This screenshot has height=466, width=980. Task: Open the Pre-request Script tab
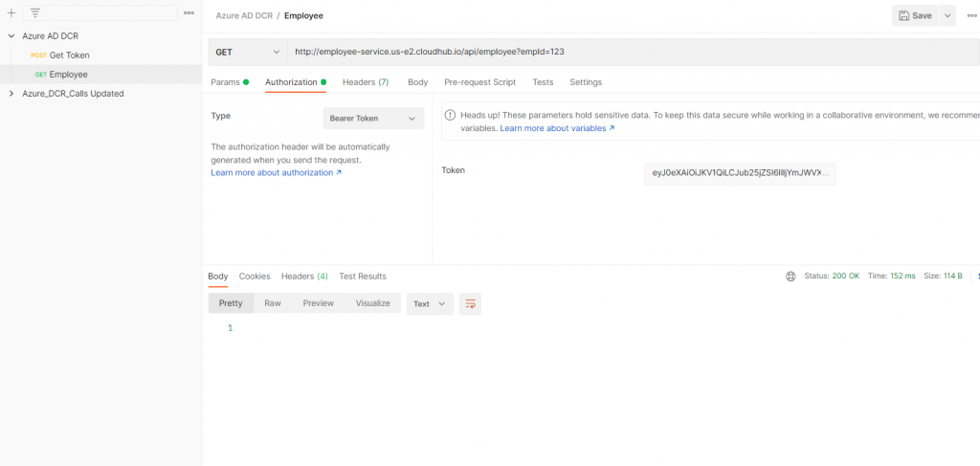(479, 82)
